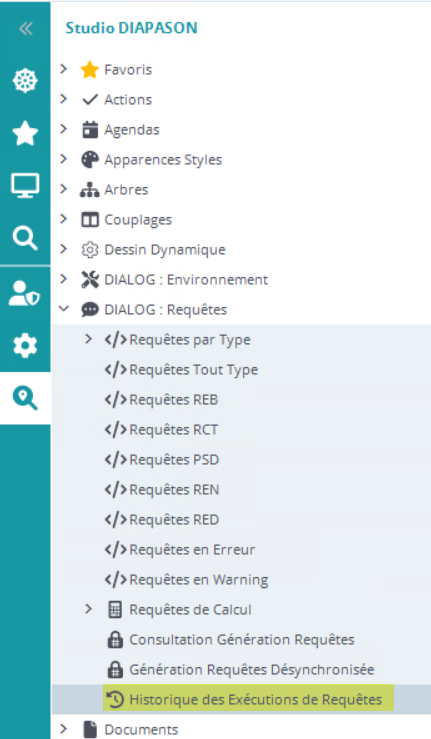
Task: Select the Dessin Dynamique label
Action: (x=165, y=250)
